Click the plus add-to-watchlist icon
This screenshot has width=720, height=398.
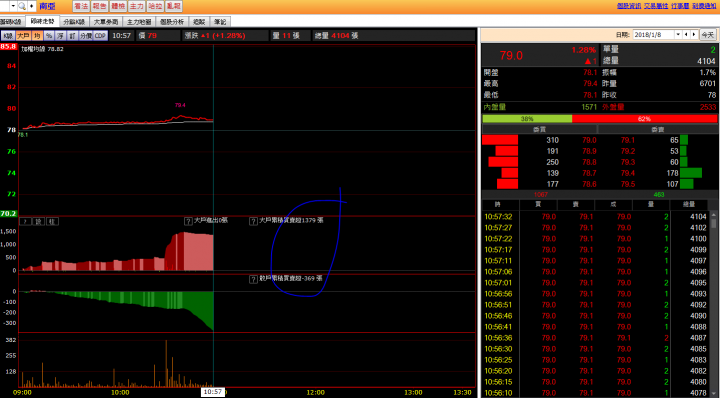point(32,6)
